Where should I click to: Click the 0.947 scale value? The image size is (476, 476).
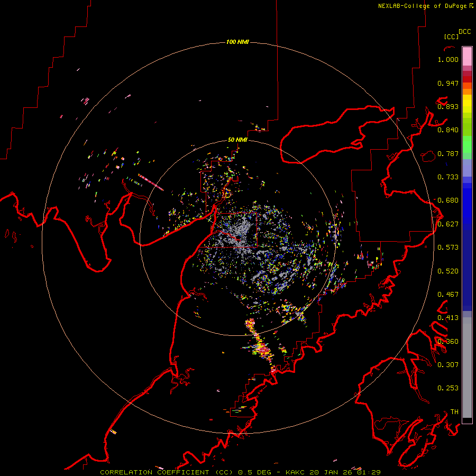[448, 83]
